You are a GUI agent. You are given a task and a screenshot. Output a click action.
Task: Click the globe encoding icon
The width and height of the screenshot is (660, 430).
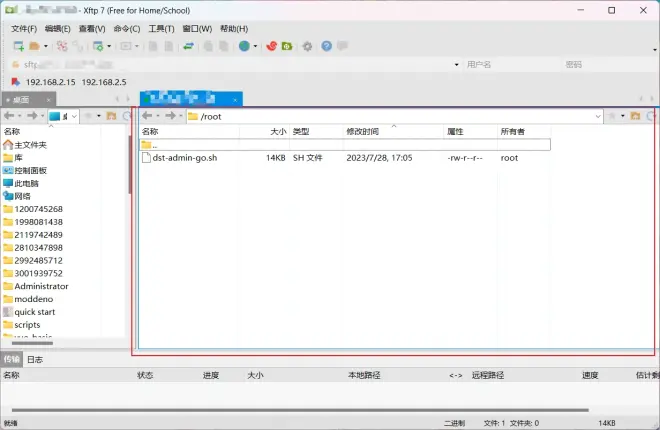(244, 46)
